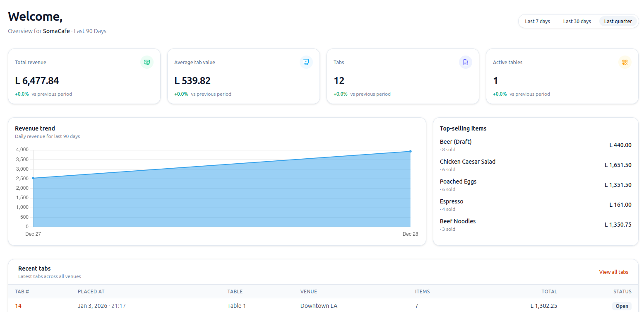The image size is (644, 312).
Task: Click the PLACED AT column header
Action: (91, 292)
